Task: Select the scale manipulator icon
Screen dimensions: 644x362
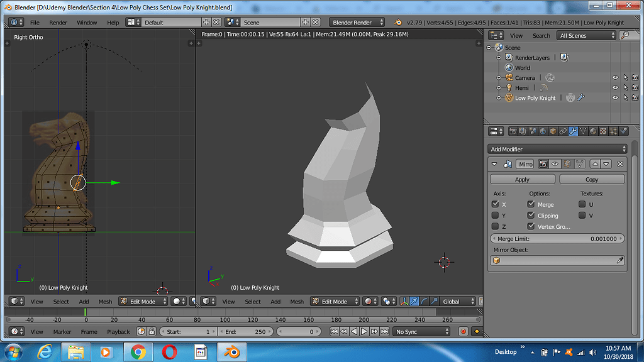Action: pos(434,301)
